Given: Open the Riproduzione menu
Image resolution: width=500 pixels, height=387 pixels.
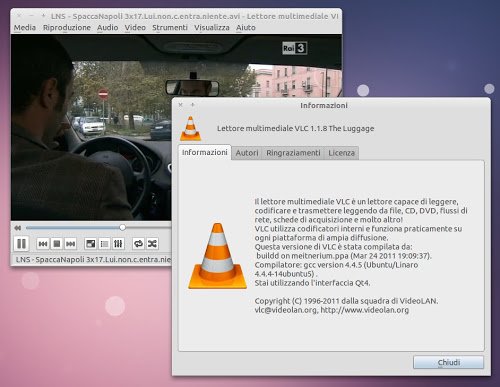Looking at the screenshot, I should click(x=67, y=27).
